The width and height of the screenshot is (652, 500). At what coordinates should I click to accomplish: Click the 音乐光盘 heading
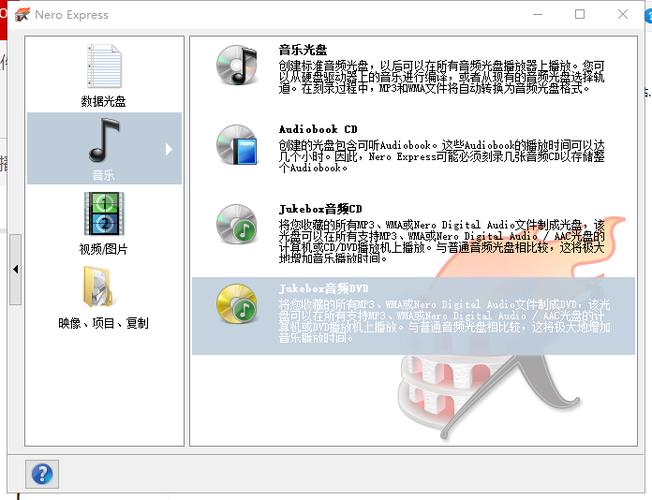click(303, 50)
